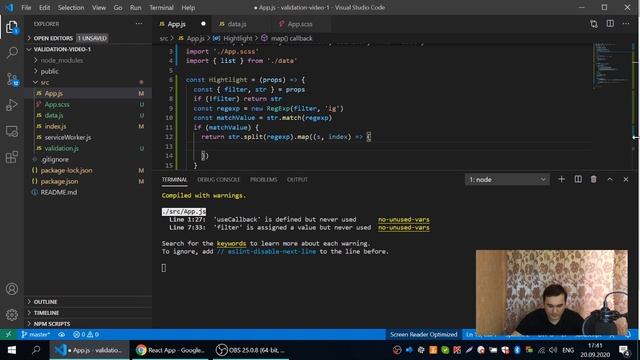Click master branch in status bar
Screen dimensions: 640x360
[36, 334]
